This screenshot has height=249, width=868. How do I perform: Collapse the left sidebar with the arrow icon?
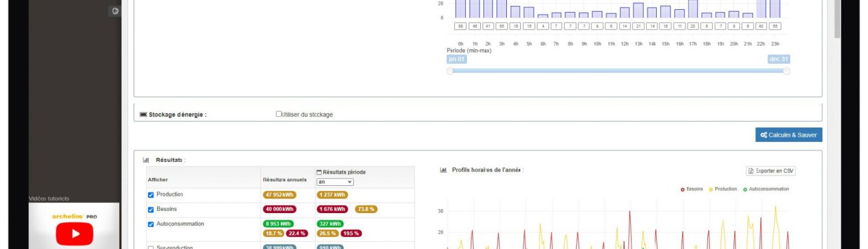115,11
